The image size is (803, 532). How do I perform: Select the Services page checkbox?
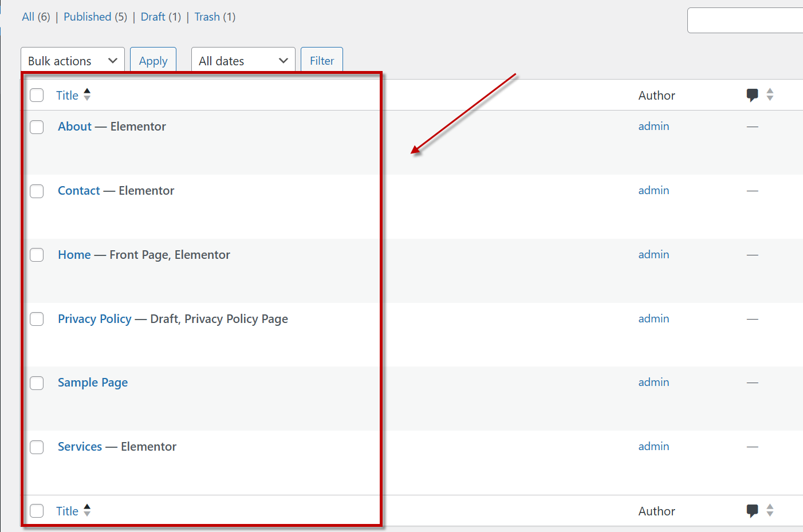(37, 447)
